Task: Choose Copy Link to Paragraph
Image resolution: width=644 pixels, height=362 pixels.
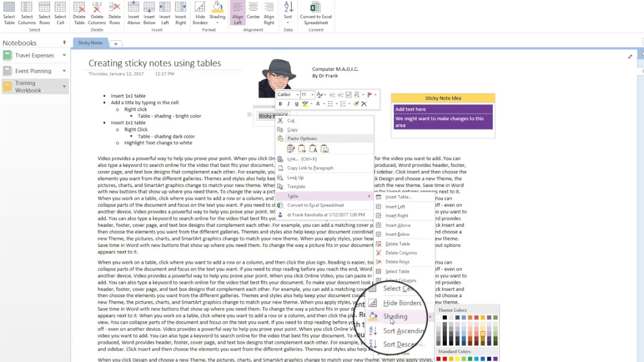Action: pos(325,168)
